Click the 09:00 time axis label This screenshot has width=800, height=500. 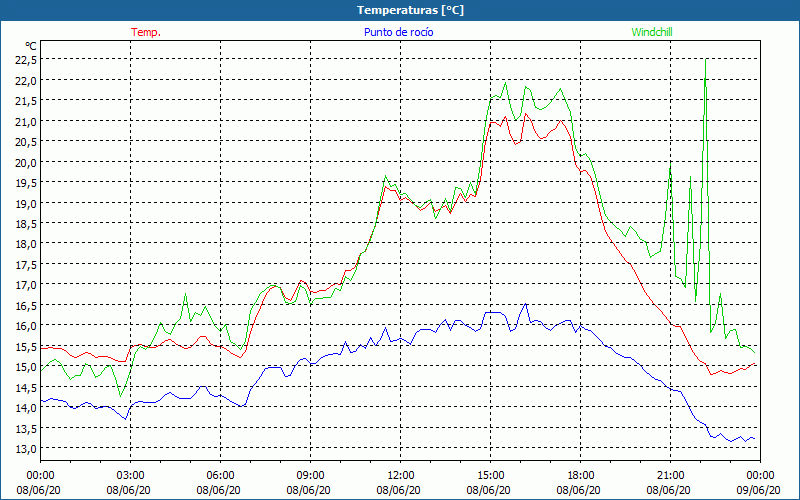tap(311, 476)
